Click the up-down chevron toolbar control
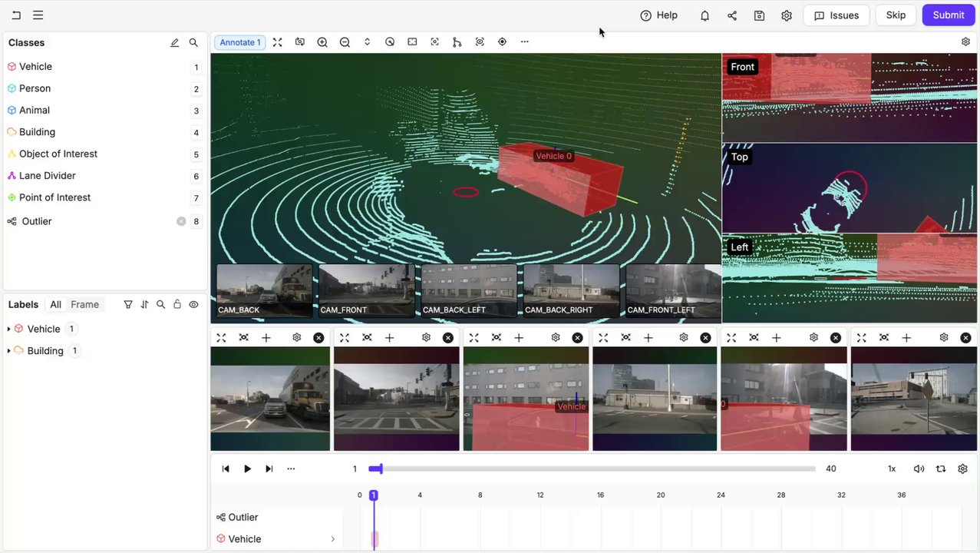The height and width of the screenshot is (553, 980). [x=368, y=42]
